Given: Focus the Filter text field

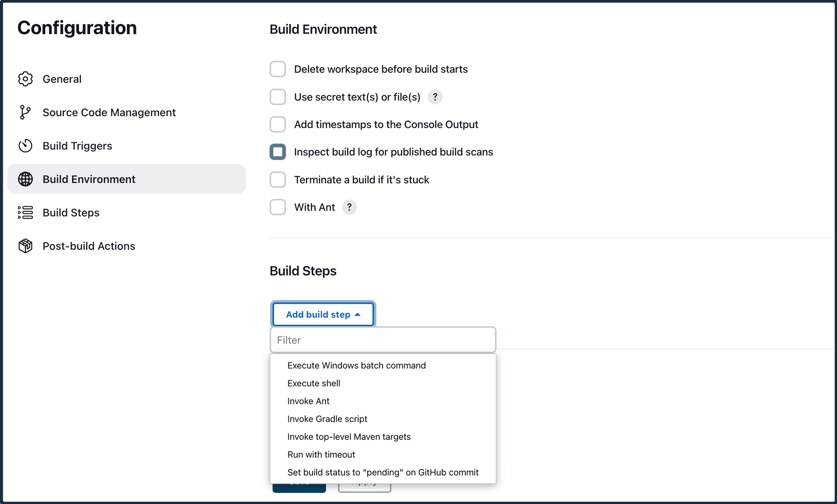Looking at the screenshot, I should pyautogui.click(x=382, y=340).
